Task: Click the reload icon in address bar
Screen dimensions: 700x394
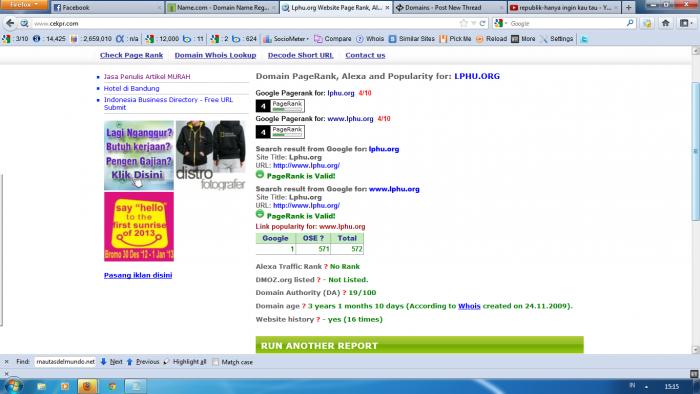Action: click(482, 23)
